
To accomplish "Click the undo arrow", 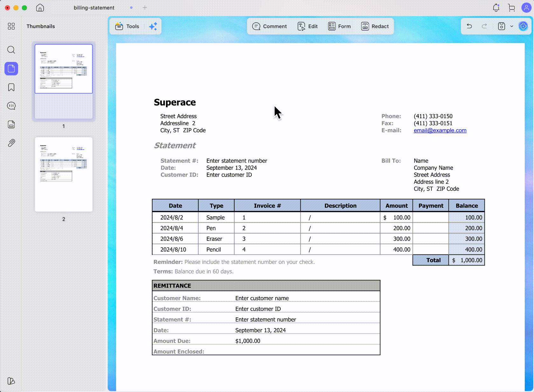I will [469, 26].
